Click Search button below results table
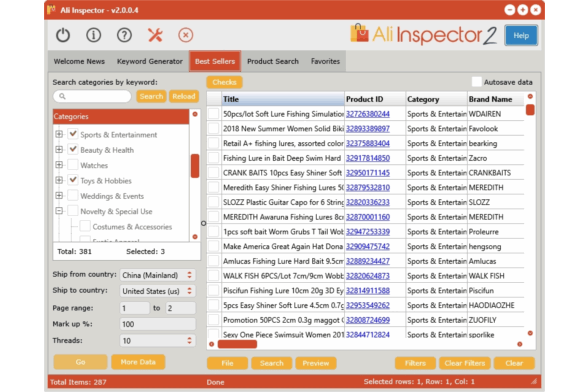Image resolution: width=588 pixels, height=392 pixels. pyautogui.click(x=272, y=363)
